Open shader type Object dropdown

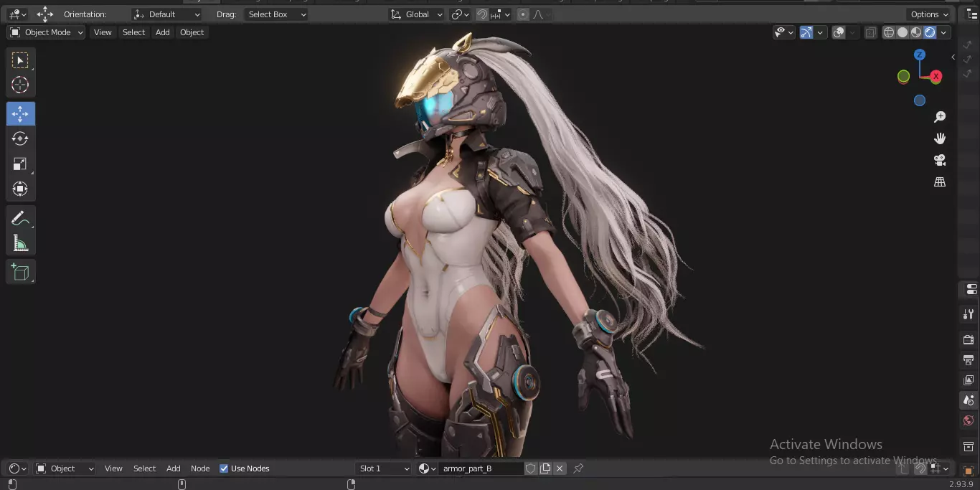[65, 468]
